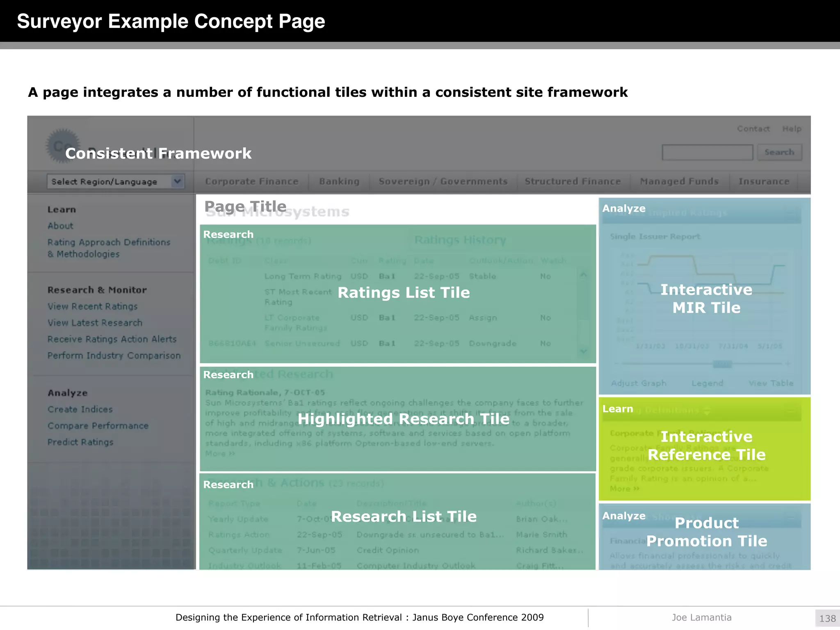Open the Select Region/Language dropdown
Screen dimensions: 840x630
[116, 182]
